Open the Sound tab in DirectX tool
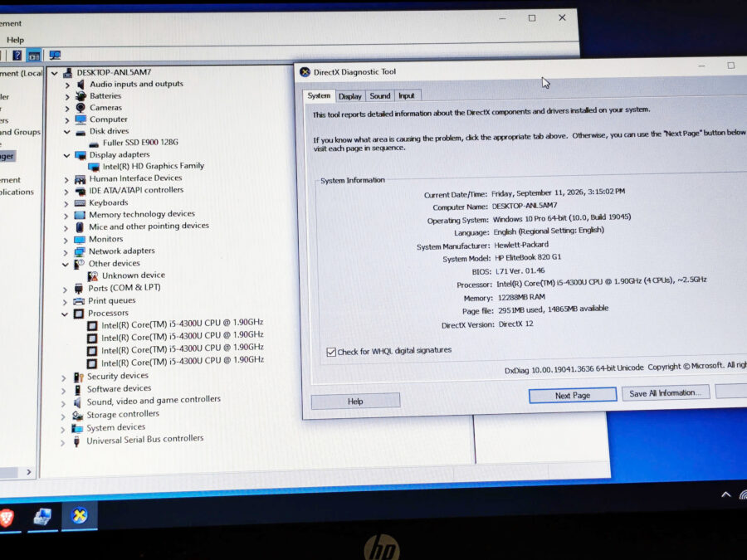The image size is (747, 560). [x=379, y=95]
